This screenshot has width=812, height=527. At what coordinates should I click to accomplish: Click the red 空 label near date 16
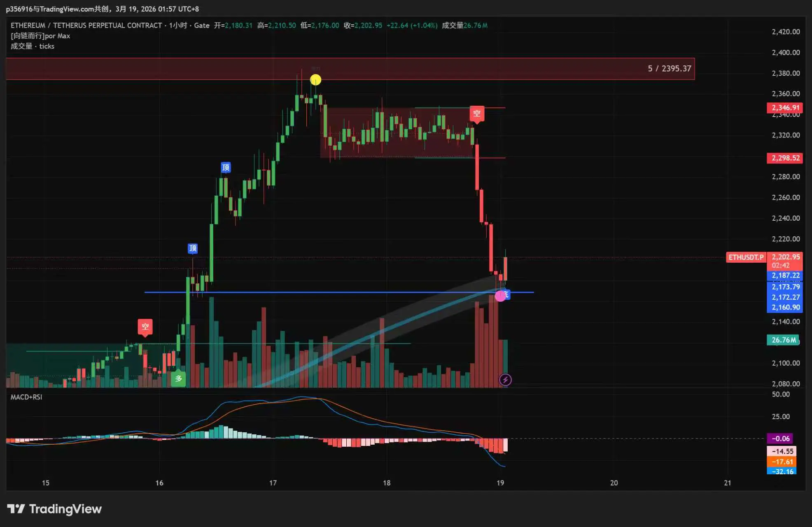145,327
